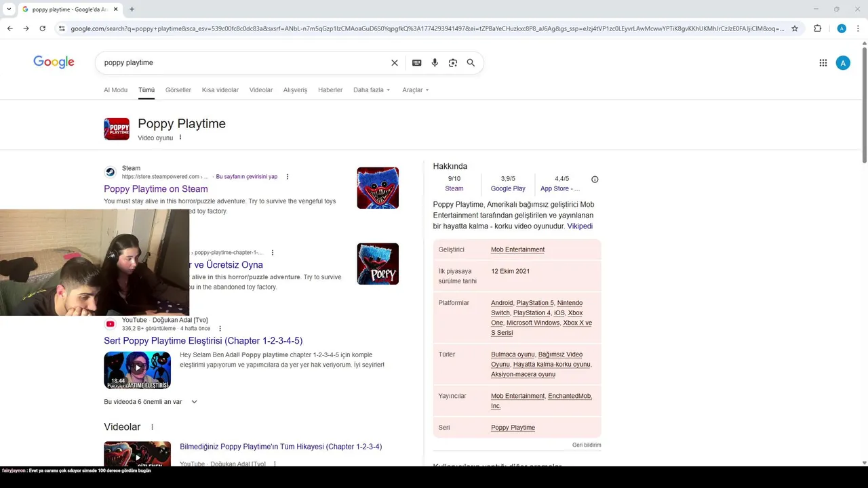This screenshot has height=488, width=868.
Task: Click the ratings info icon
Action: (x=595, y=180)
